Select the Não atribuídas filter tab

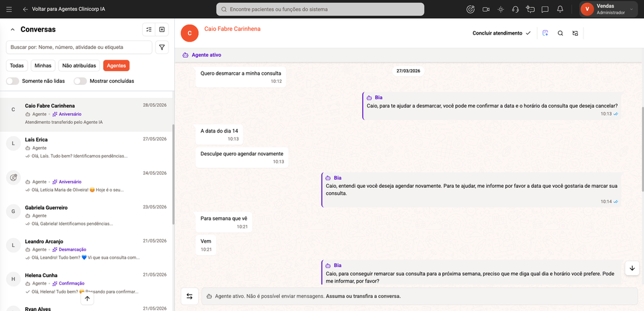[79, 65]
